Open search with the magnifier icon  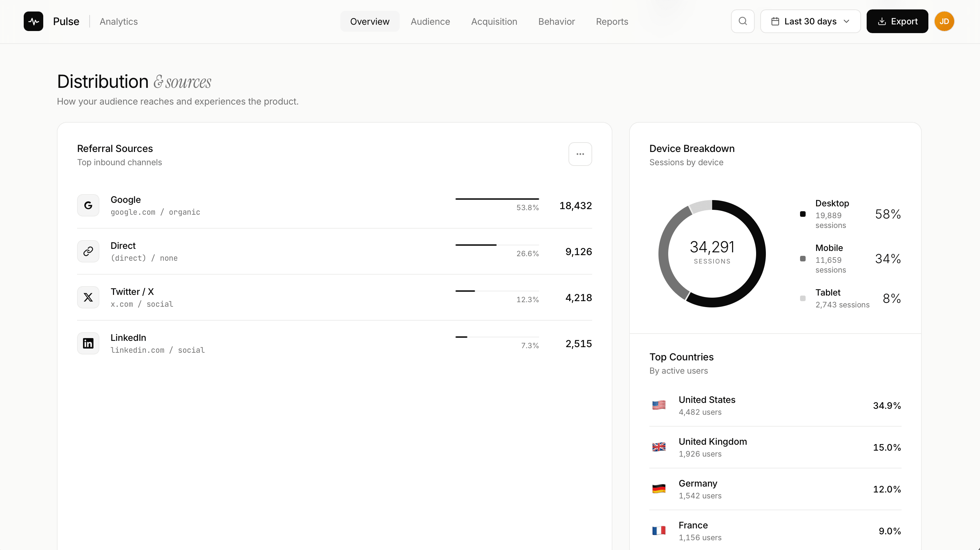742,21
